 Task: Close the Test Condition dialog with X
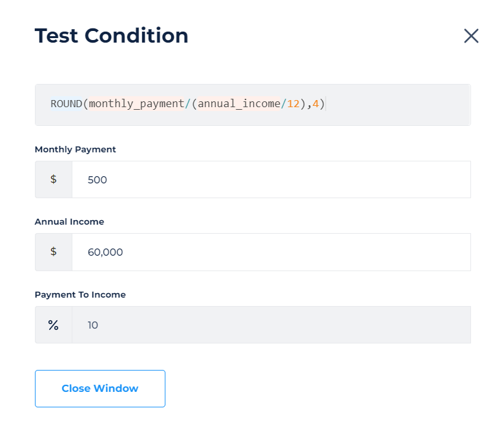coord(471,36)
